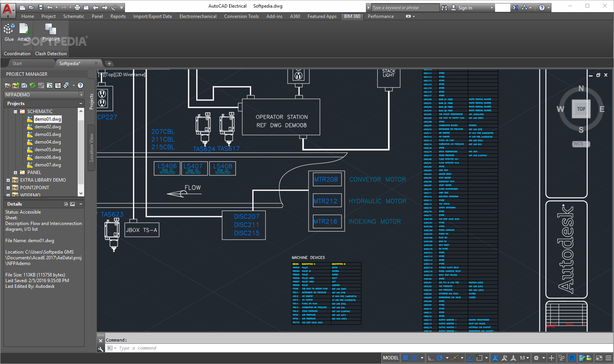Image resolution: width=614 pixels, height=364 pixels.
Task: Open the Location View side tab
Action: point(91,148)
